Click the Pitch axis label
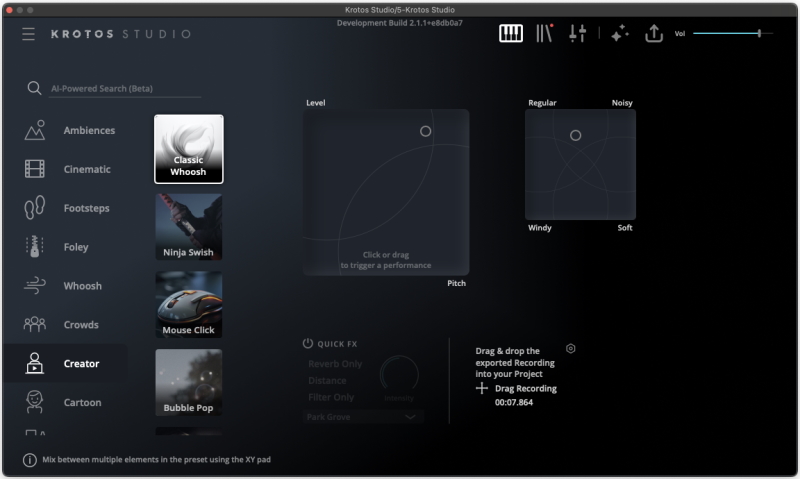This screenshot has width=800, height=479. tap(457, 283)
